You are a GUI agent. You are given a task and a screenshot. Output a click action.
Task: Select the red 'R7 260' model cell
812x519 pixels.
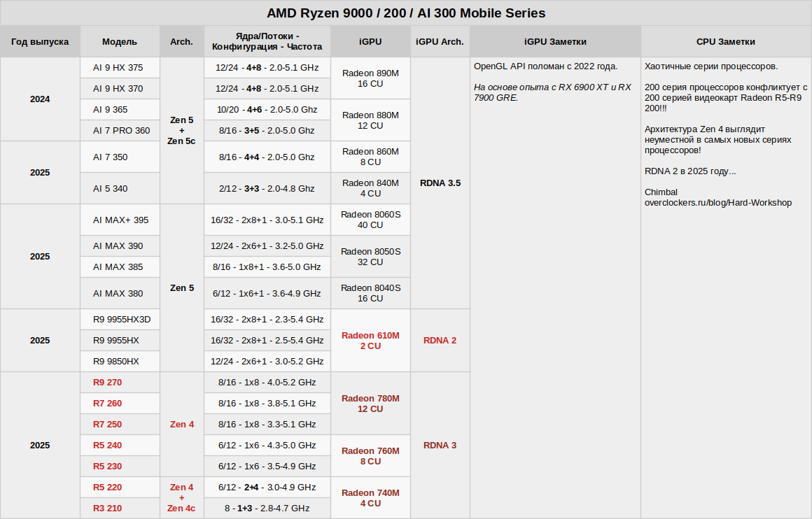click(x=120, y=403)
